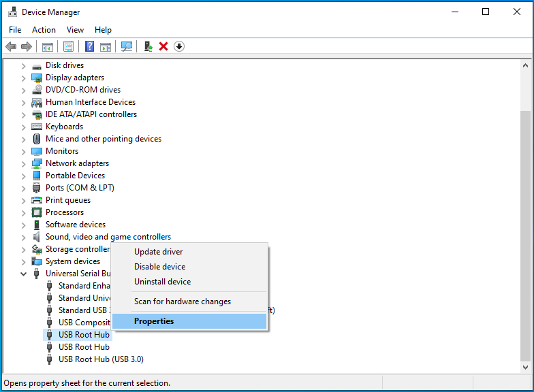Image resolution: width=534 pixels, height=392 pixels.
Task: Click the Properties toolbar icon
Action: 68,46
